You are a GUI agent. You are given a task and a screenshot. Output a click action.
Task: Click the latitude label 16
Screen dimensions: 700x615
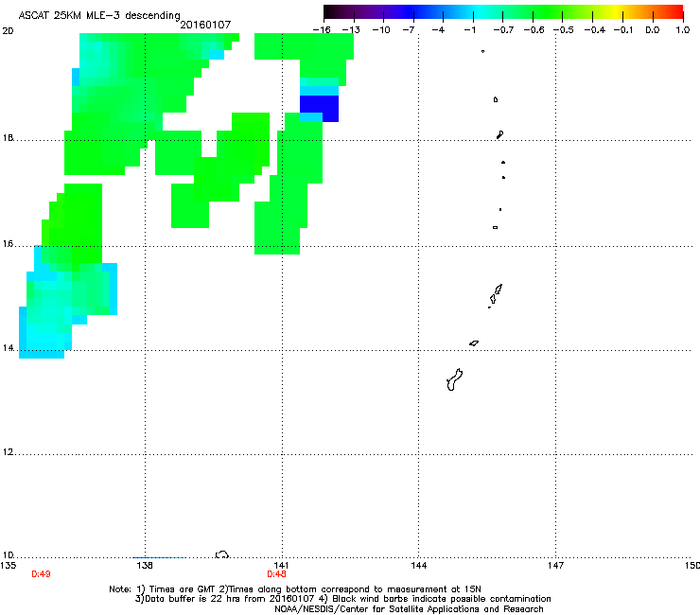[8, 244]
